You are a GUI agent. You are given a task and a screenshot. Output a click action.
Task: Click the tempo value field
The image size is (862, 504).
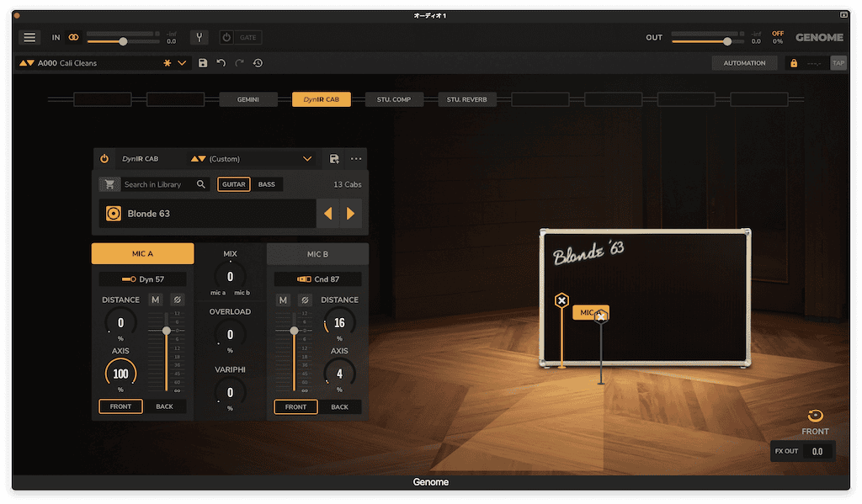[x=814, y=63]
